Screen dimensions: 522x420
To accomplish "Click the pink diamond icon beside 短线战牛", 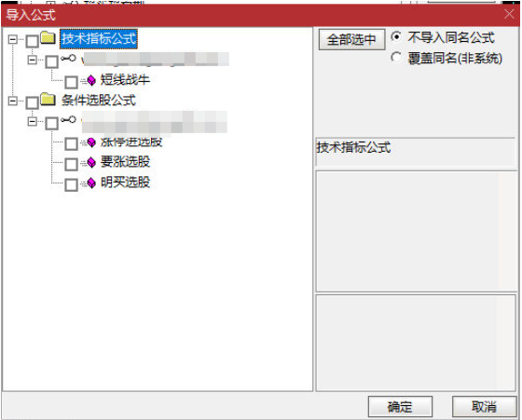I will (x=91, y=80).
